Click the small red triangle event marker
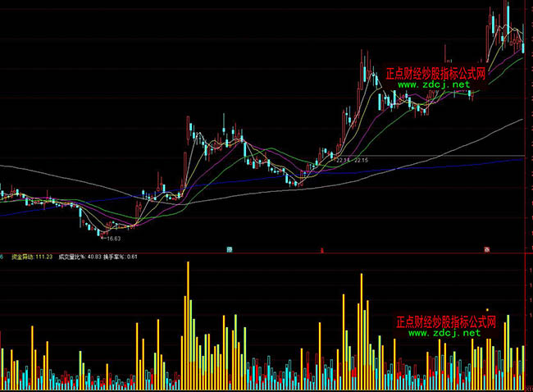Viewport: 533px width, 392px height. click(x=322, y=248)
